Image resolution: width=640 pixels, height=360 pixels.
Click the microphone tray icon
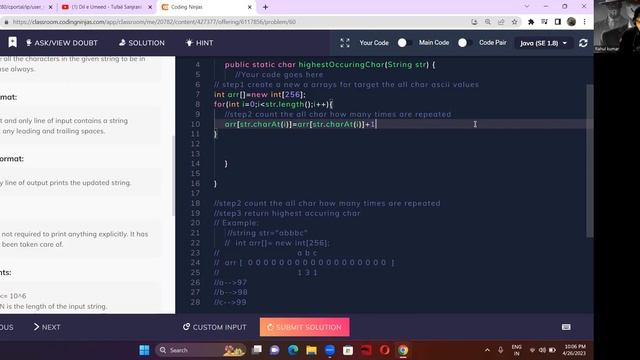coord(501,350)
